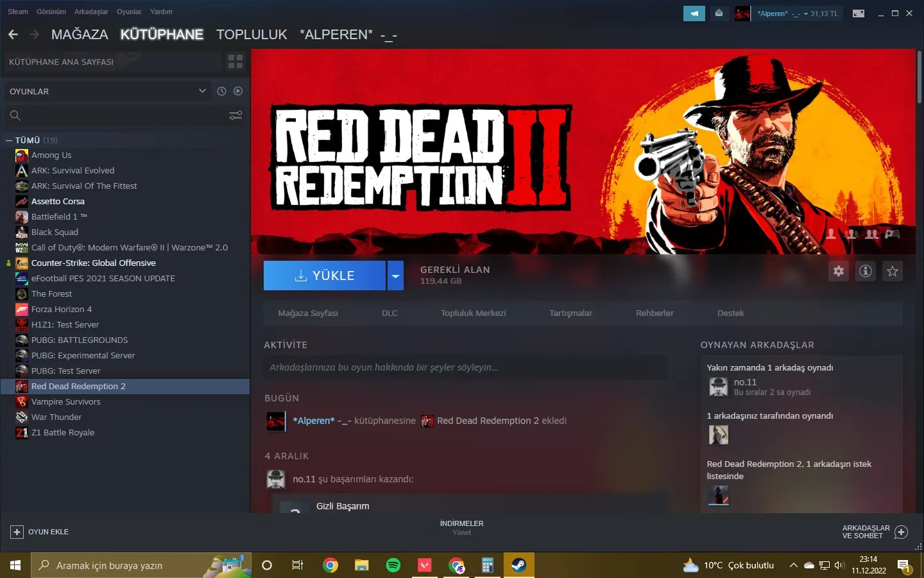The image size is (924, 578).
Task: Open Calculator from taskbar
Action: pyautogui.click(x=488, y=565)
